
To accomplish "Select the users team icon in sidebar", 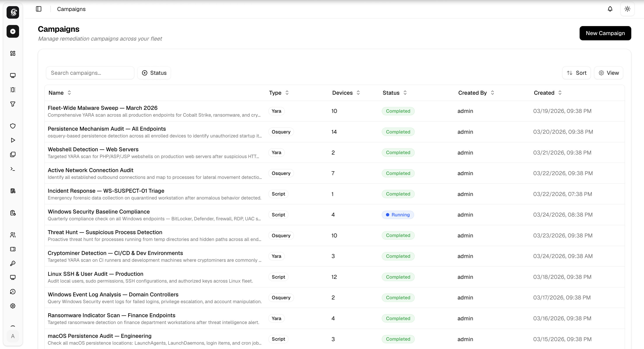I will [x=12, y=235].
